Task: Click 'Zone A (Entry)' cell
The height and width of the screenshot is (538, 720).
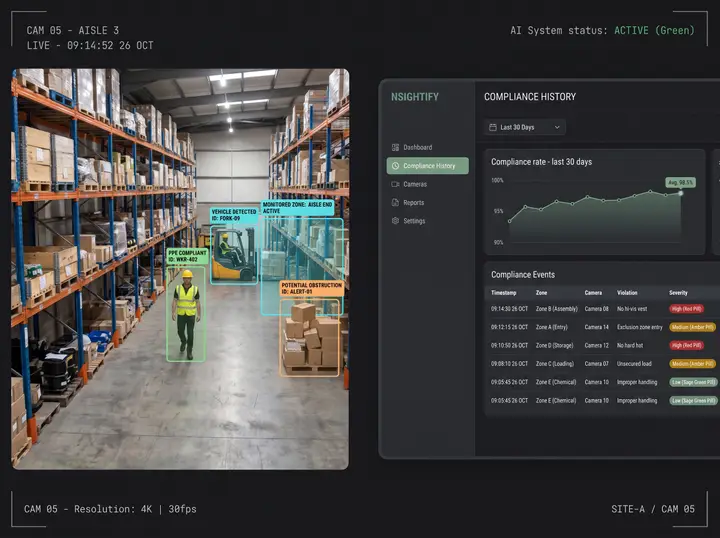Action: point(551,327)
